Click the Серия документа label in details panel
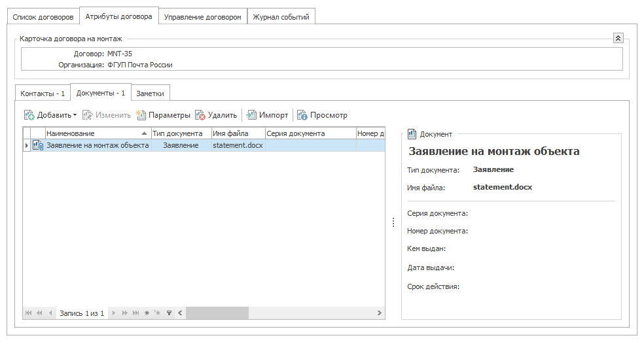Screen dimensions: 644x342 point(437,213)
